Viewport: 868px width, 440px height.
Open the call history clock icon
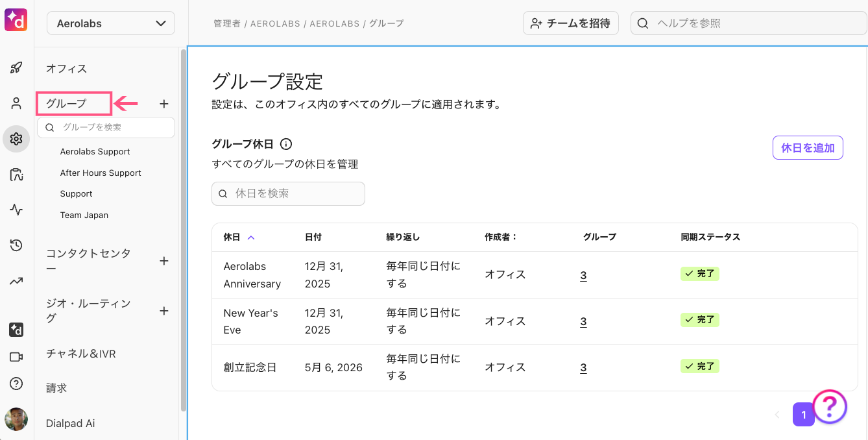16,245
